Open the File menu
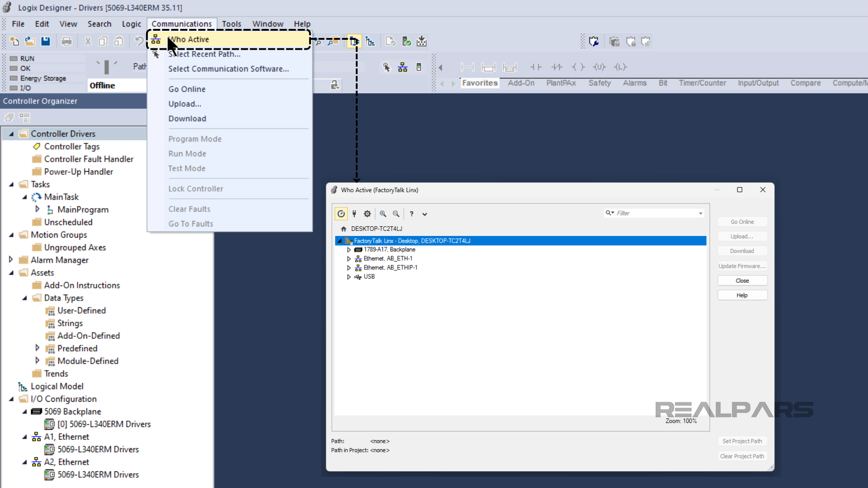 tap(18, 24)
